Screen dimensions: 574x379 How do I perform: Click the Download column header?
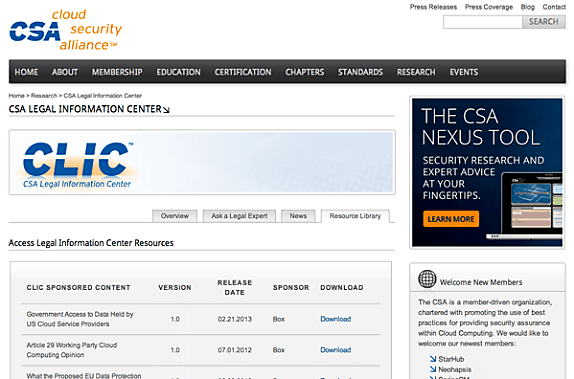(342, 287)
